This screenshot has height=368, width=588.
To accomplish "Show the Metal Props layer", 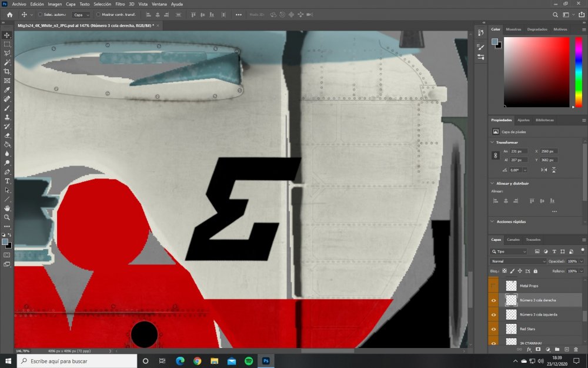I will [493, 286].
